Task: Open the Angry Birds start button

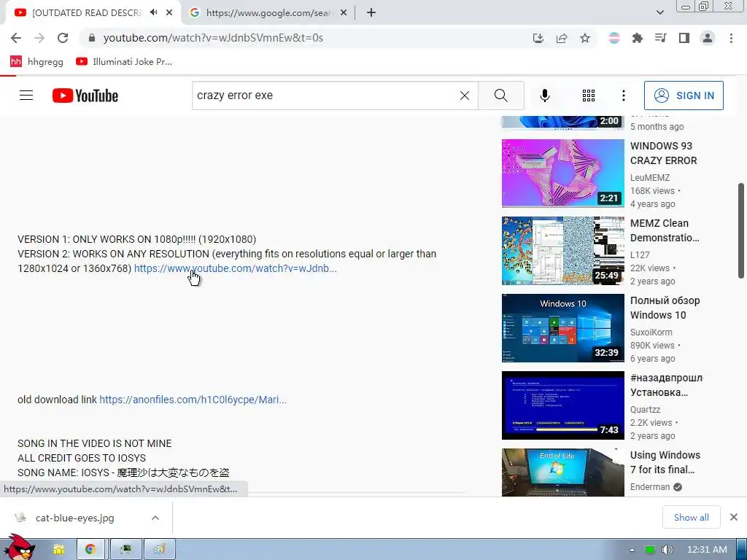Action: pyautogui.click(x=20, y=548)
